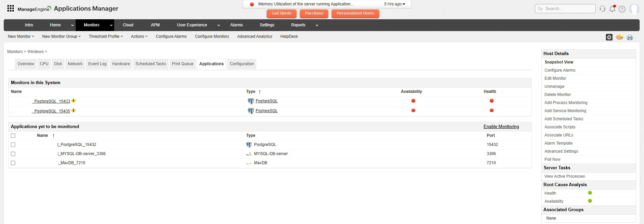644x224 pixels.
Task: Open the Actions dropdown
Action: (139, 36)
